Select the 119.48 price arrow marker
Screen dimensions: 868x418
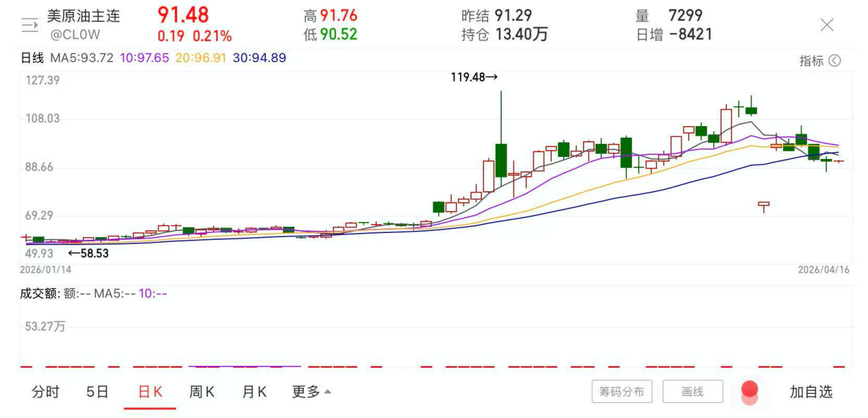click(474, 78)
